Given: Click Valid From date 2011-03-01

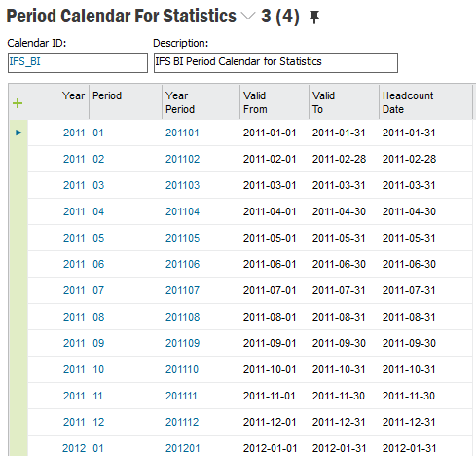Looking at the screenshot, I should [x=270, y=185].
